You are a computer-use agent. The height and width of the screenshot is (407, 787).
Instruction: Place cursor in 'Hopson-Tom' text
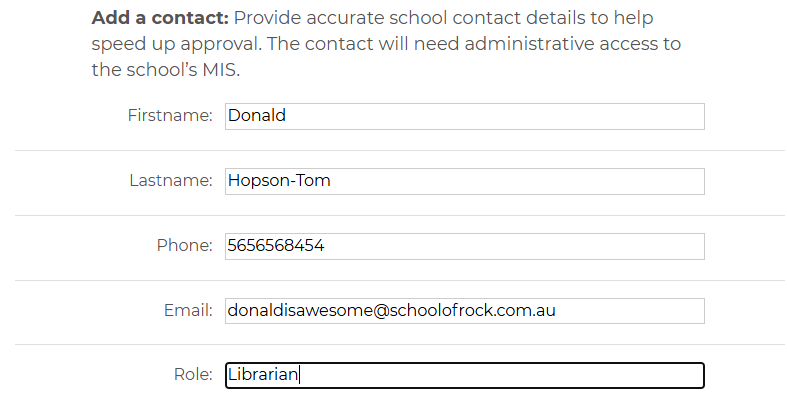coord(279,181)
